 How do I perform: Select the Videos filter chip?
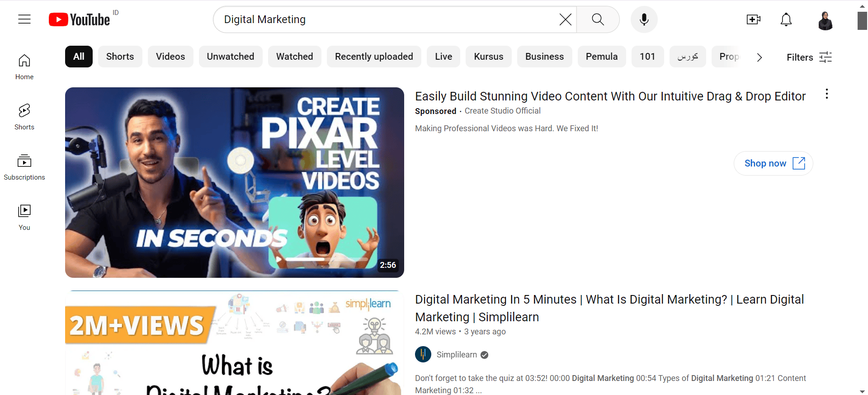(170, 57)
